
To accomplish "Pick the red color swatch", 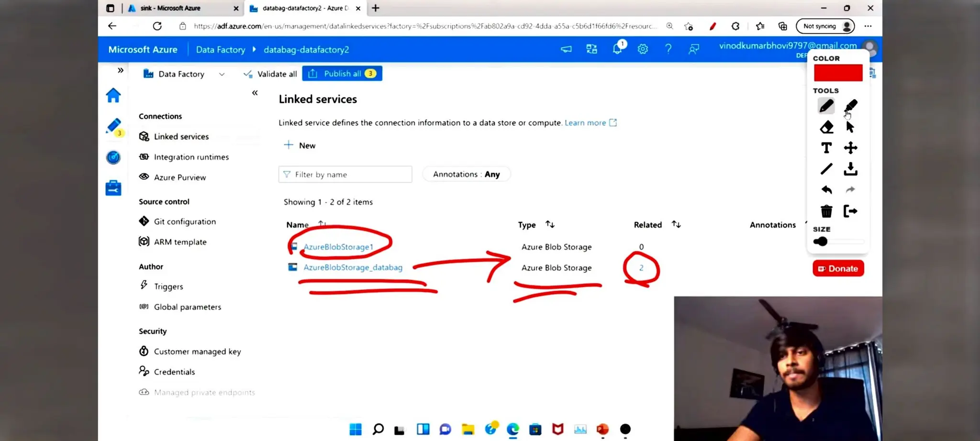I will [x=838, y=73].
